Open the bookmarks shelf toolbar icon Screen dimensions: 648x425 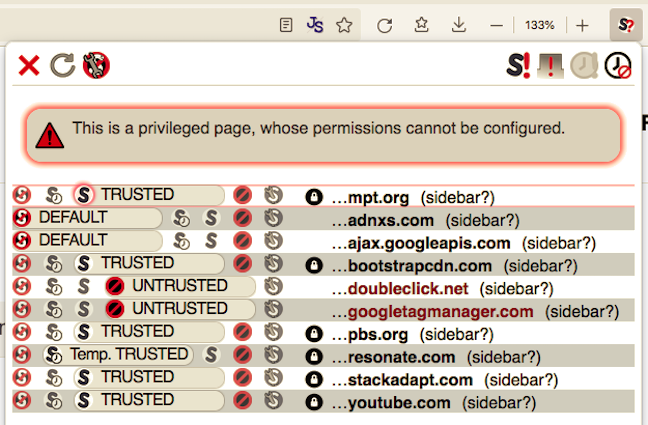(x=422, y=25)
